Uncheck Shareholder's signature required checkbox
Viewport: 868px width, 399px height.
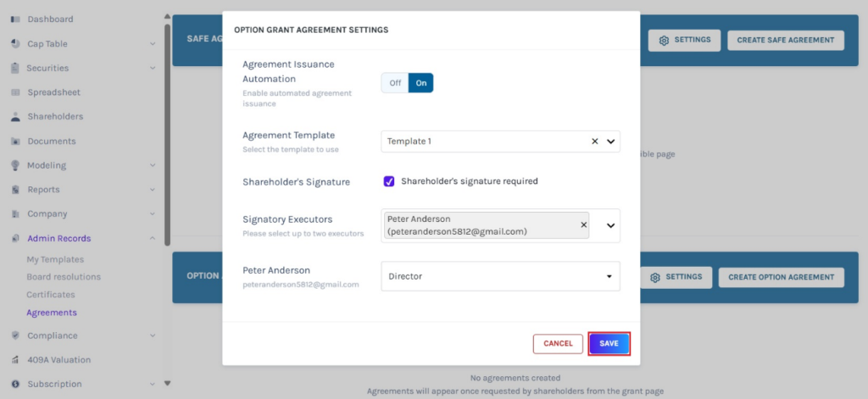[x=389, y=181]
